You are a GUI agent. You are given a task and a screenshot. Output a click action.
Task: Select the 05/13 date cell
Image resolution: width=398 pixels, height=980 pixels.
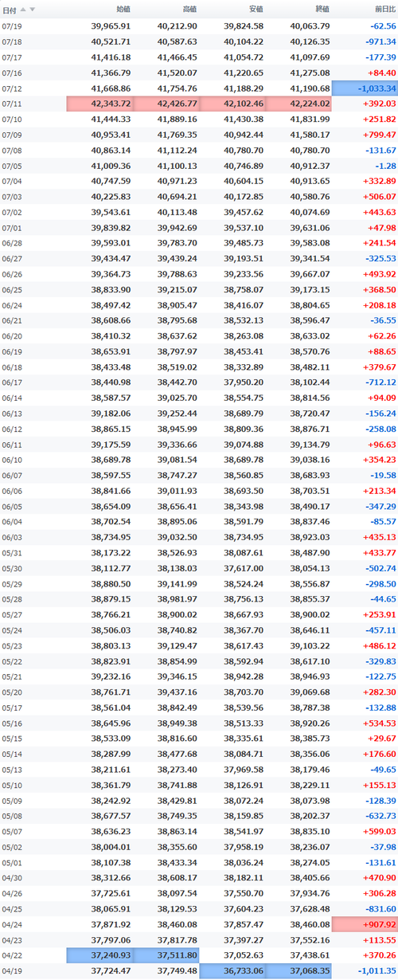12,770
